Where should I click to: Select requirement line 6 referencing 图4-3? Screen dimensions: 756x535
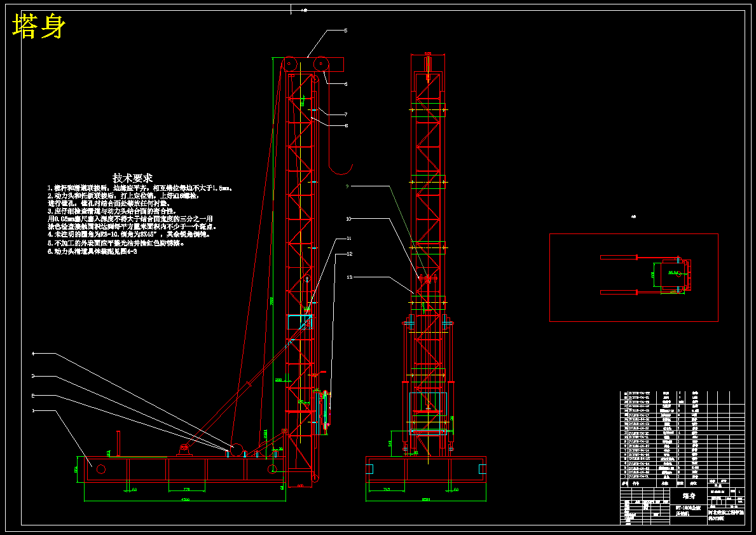(92, 251)
